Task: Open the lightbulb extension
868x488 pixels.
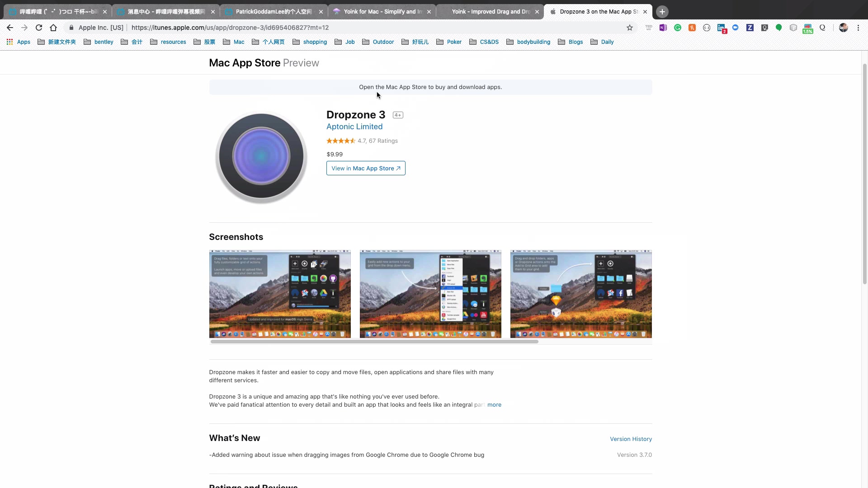Action: click(764, 28)
